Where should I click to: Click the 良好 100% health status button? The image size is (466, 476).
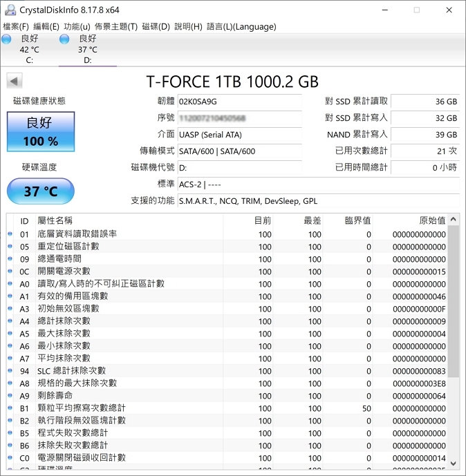pos(41,132)
